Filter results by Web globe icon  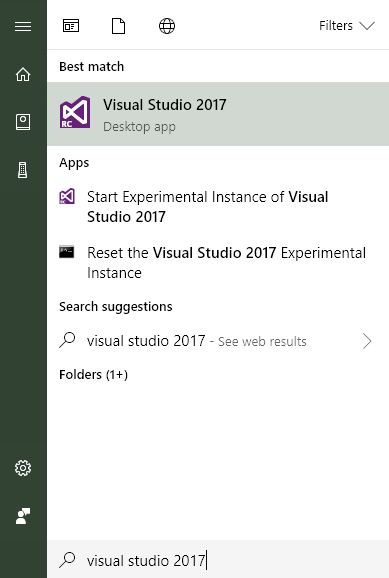(167, 26)
